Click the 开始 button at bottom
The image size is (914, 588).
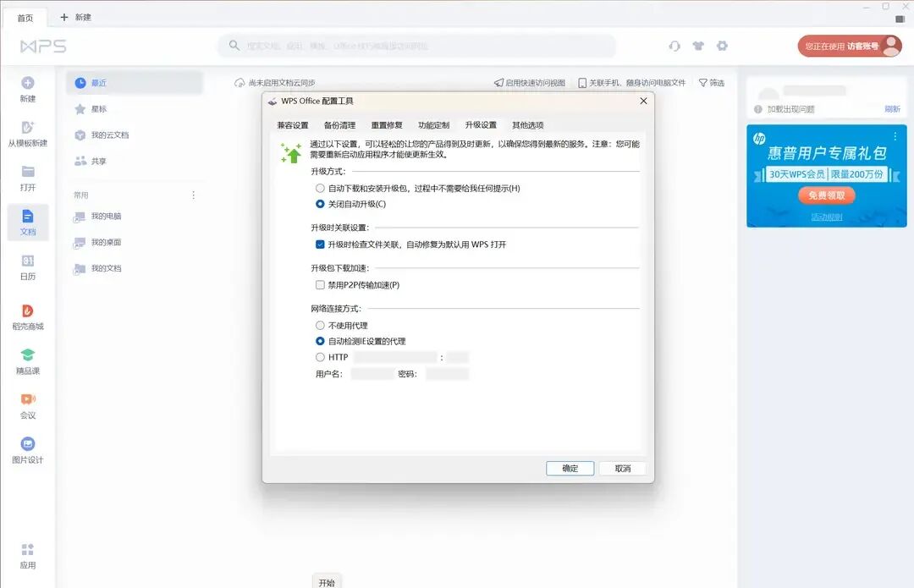(327, 582)
